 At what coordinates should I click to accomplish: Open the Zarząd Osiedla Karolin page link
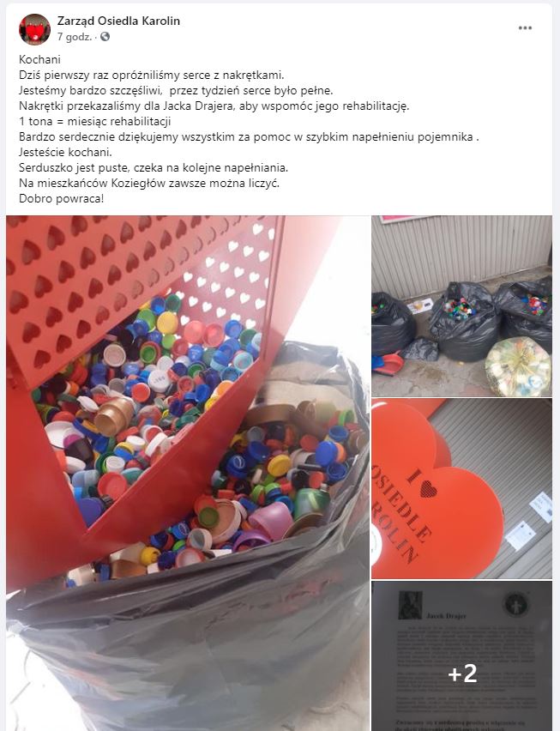coord(118,21)
